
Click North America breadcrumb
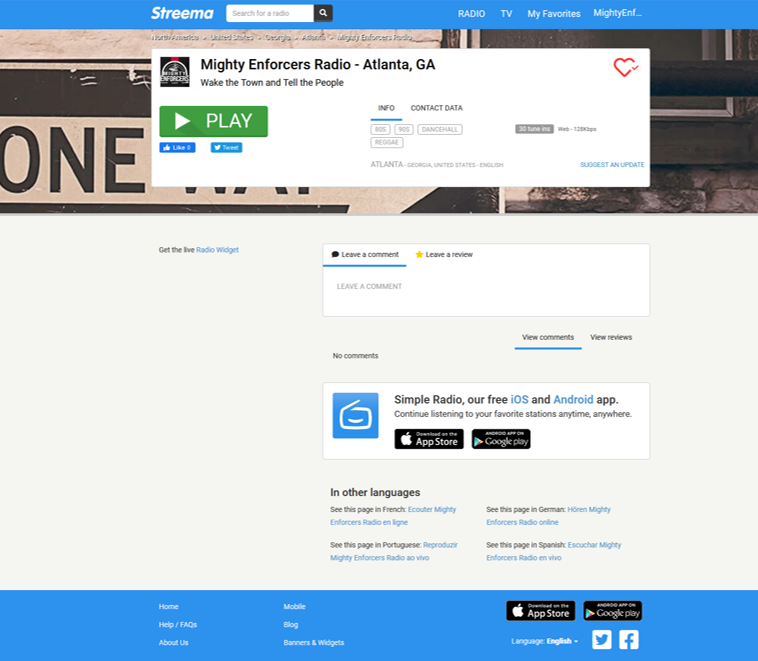[x=175, y=37]
